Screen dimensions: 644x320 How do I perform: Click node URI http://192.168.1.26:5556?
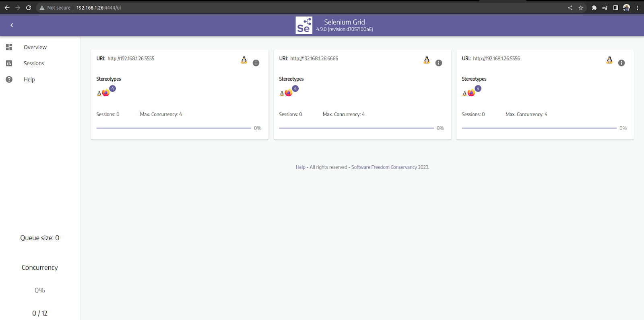pyautogui.click(x=496, y=58)
